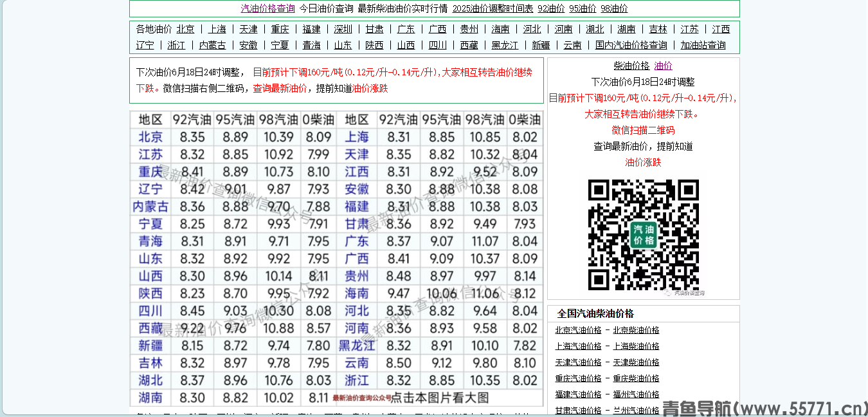Open 最新柴油油价实时行情 link
The image size is (868, 417).
[x=402, y=8]
